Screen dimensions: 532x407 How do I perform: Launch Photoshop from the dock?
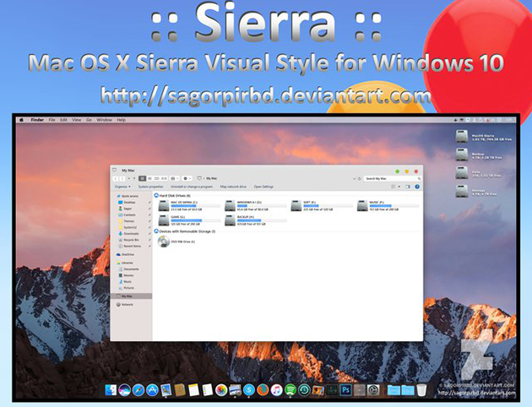coord(344,389)
